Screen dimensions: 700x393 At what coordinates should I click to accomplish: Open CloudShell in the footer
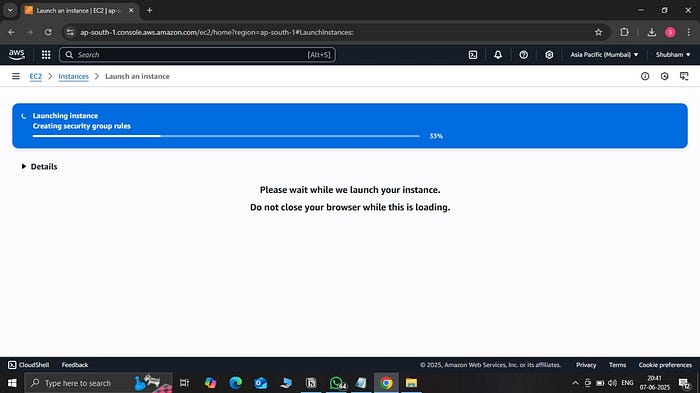29,365
